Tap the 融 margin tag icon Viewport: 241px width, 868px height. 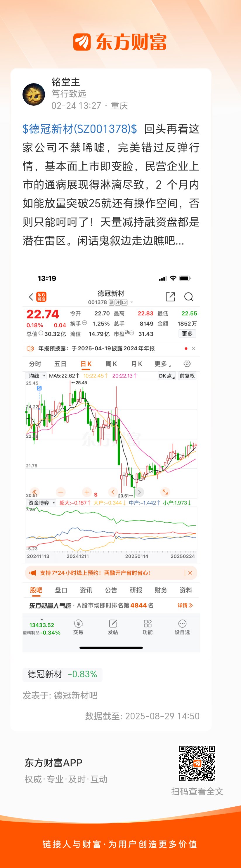pos(112,302)
